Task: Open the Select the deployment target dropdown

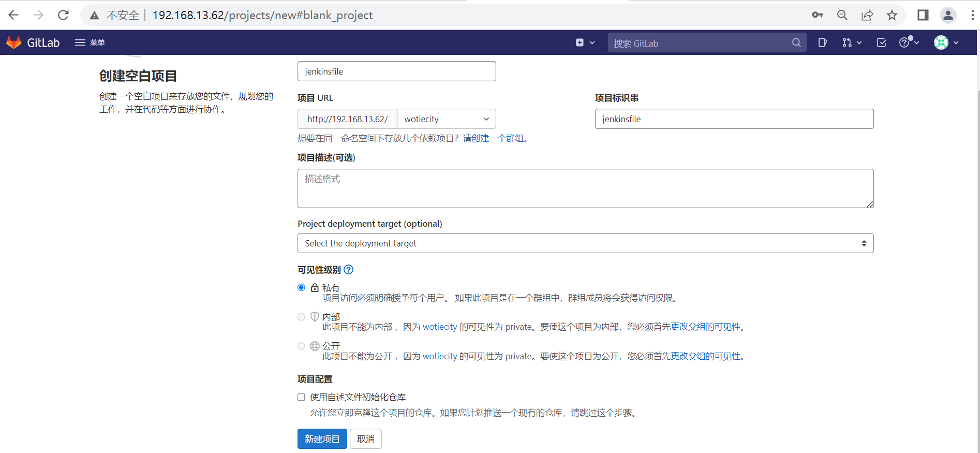Action: point(586,243)
